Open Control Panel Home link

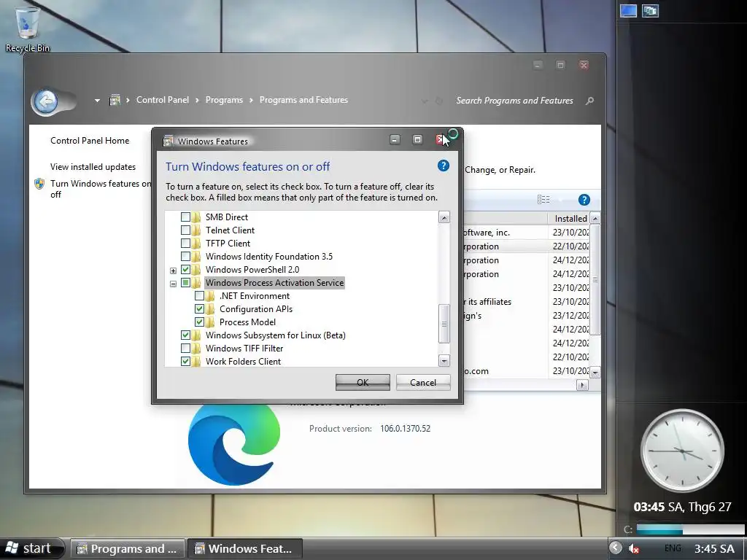(x=90, y=141)
